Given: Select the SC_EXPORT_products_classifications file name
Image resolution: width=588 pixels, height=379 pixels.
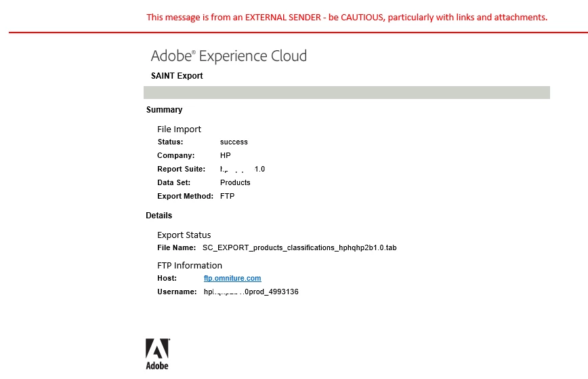Looking at the screenshot, I should (x=299, y=247).
